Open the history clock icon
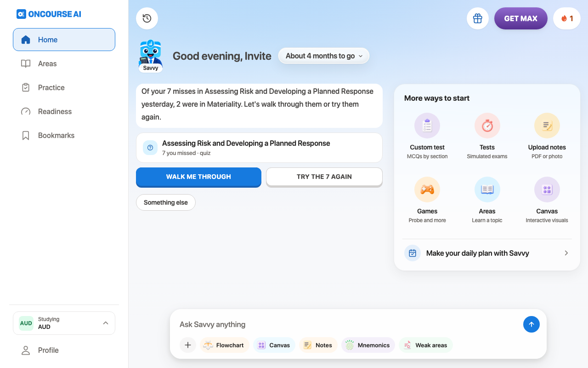Screen dimensions: 588x368 (x=147, y=18)
